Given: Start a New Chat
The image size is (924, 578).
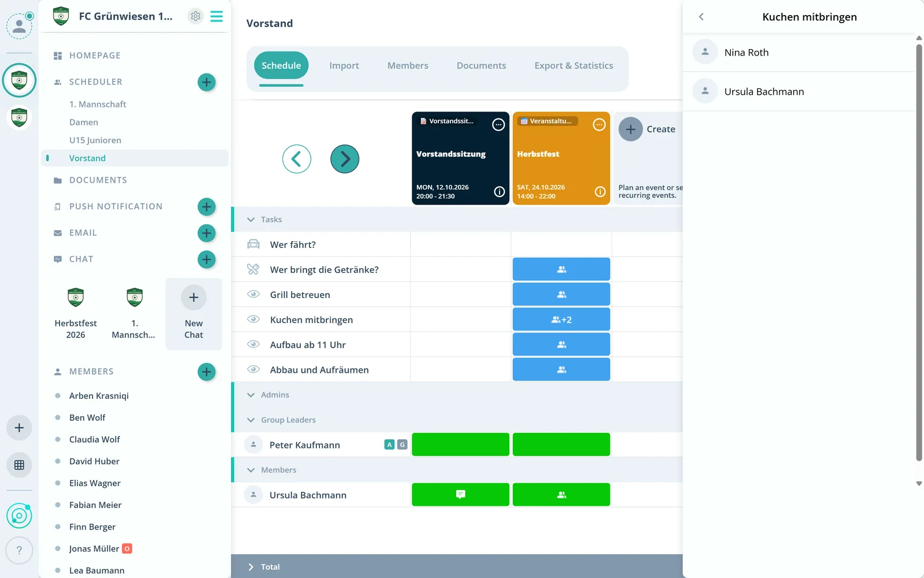Looking at the screenshot, I should pos(193,314).
